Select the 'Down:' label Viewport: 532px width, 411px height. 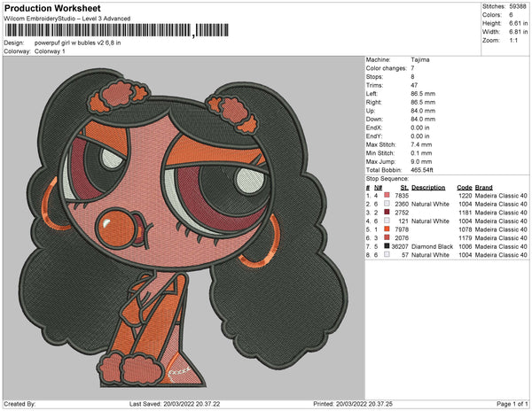point(374,119)
